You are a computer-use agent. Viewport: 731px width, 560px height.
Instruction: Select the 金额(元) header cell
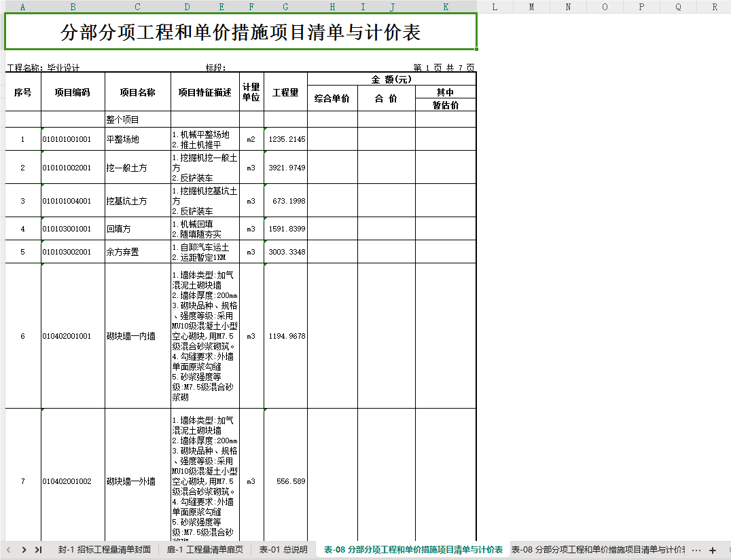391,79
